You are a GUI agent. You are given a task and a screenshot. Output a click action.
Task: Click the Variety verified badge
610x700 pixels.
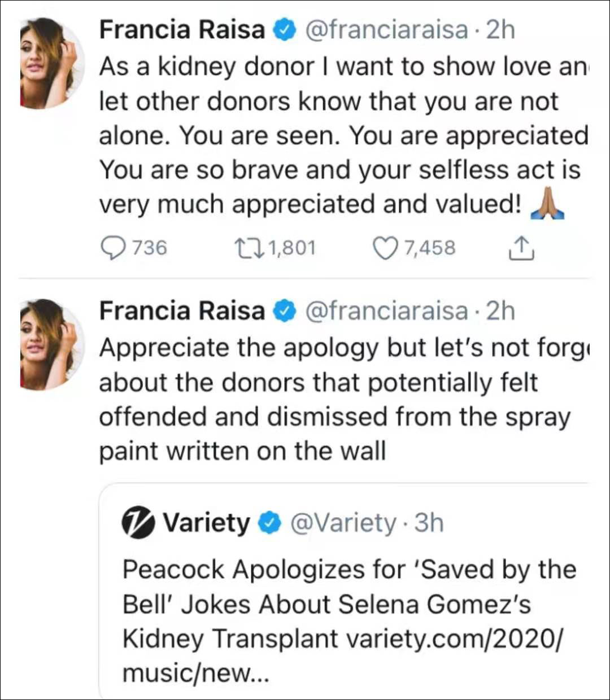269,523
